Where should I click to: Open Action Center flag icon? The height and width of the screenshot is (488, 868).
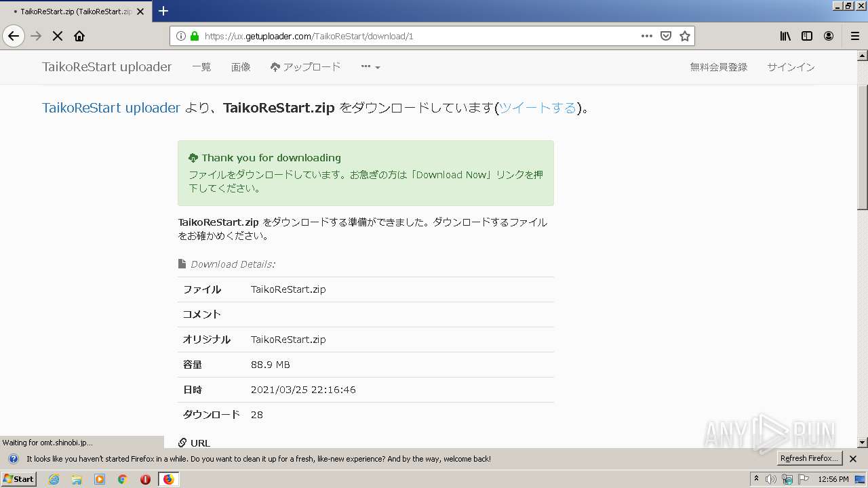point(804,479)
